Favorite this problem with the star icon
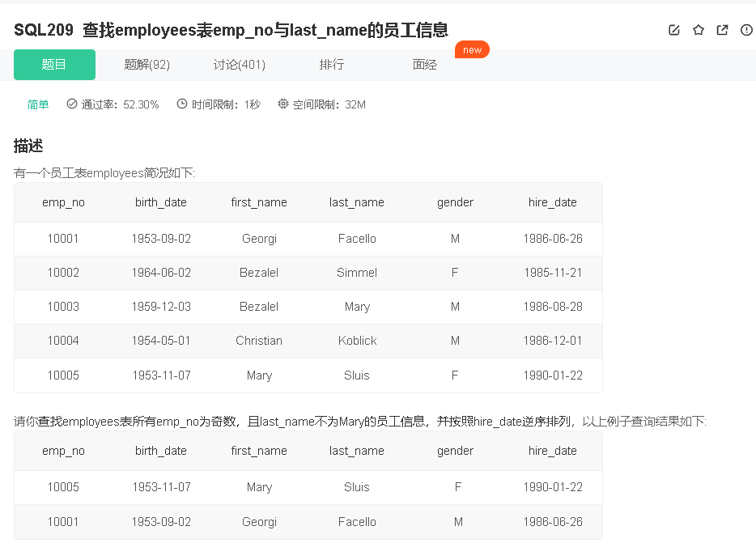 (699, 30)
